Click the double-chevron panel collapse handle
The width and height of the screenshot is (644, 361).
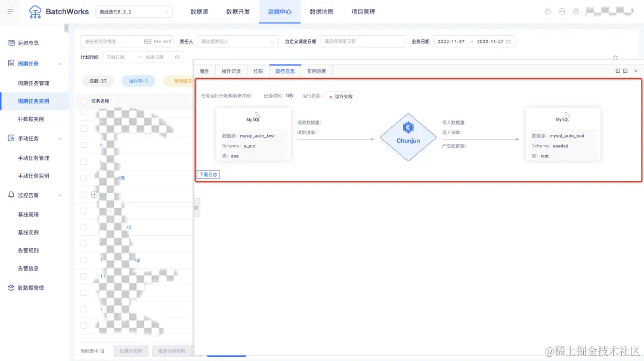tap(196, 208)
